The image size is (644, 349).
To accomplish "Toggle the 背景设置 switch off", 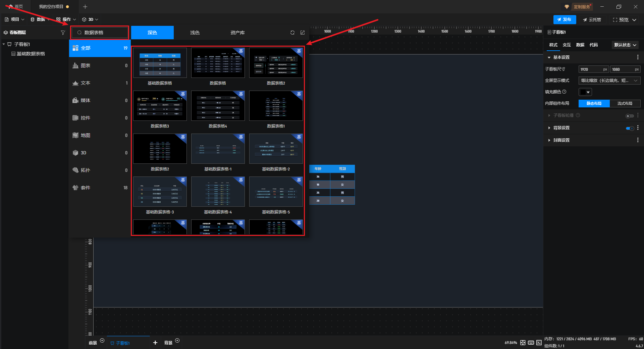I will pos(630,128).
